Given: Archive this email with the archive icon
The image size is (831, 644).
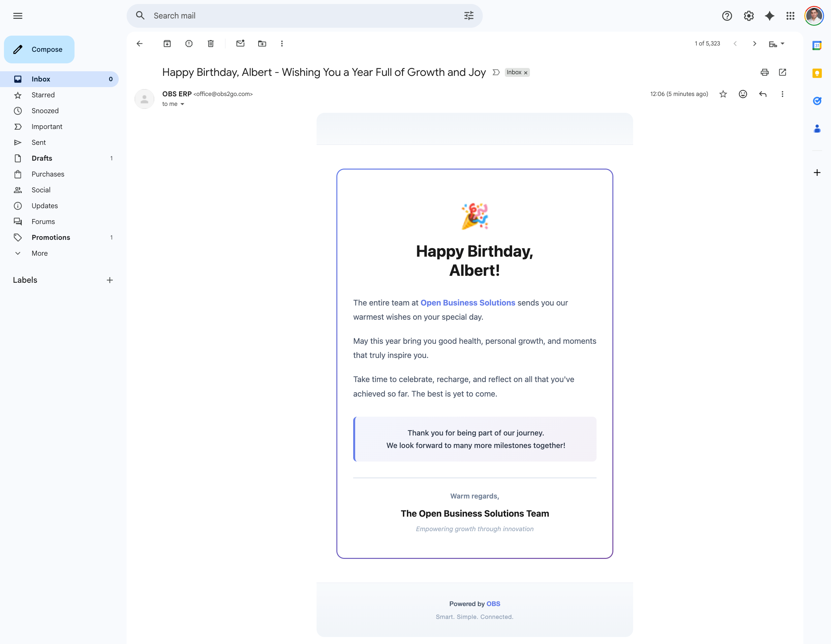Looking at the screenshot, I should (167, 44).
